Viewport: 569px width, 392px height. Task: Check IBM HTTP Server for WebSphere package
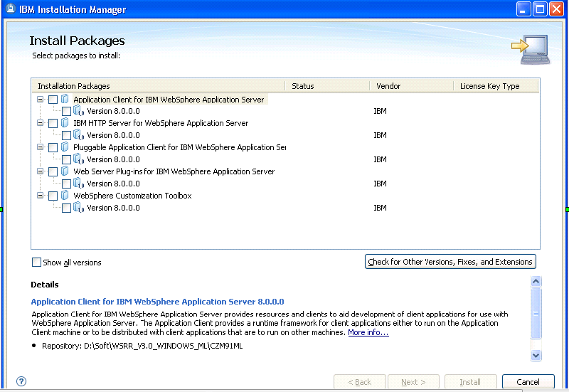point(53,123)
